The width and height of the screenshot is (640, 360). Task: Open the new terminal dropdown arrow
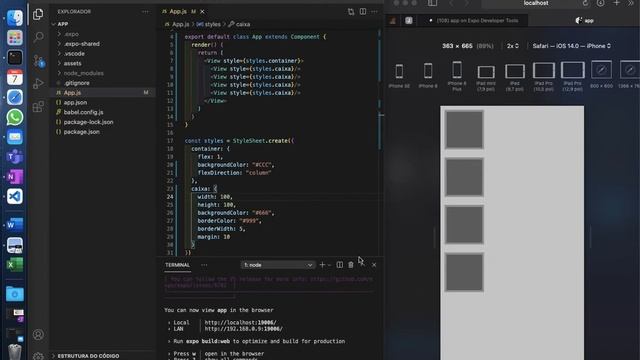(329, 265)
